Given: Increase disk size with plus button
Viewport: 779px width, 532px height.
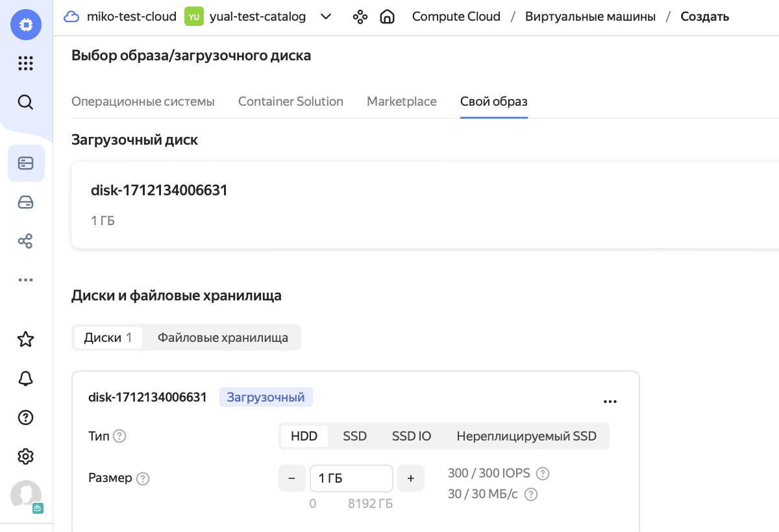Looking at the screenshot, I should click(410, 478).
